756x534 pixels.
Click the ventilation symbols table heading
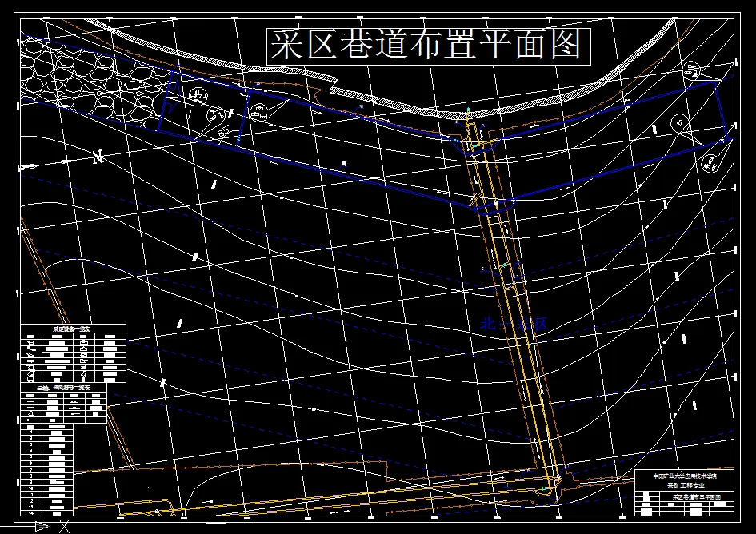(x=64, y=388)
